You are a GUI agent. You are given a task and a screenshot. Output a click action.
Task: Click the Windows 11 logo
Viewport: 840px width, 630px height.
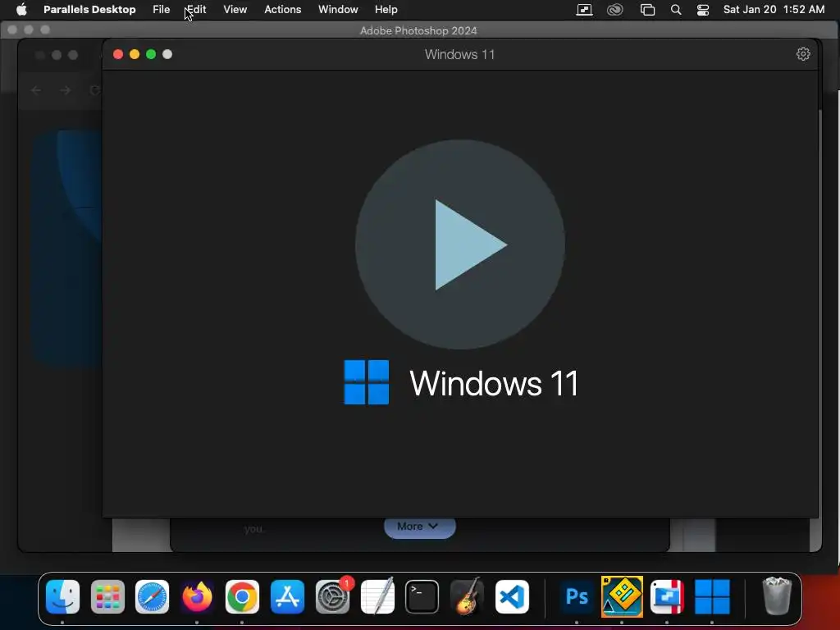[367, 382]
